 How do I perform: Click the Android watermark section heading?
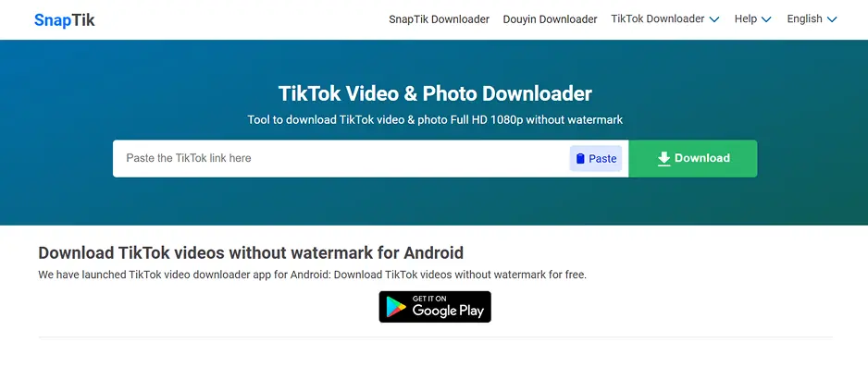251,253
